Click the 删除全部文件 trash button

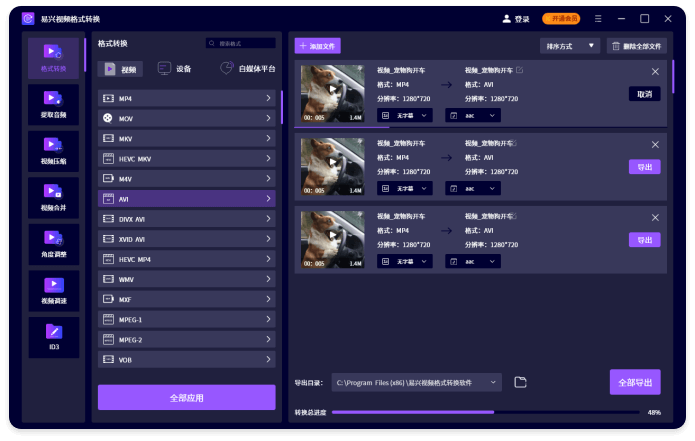(636, 46)
